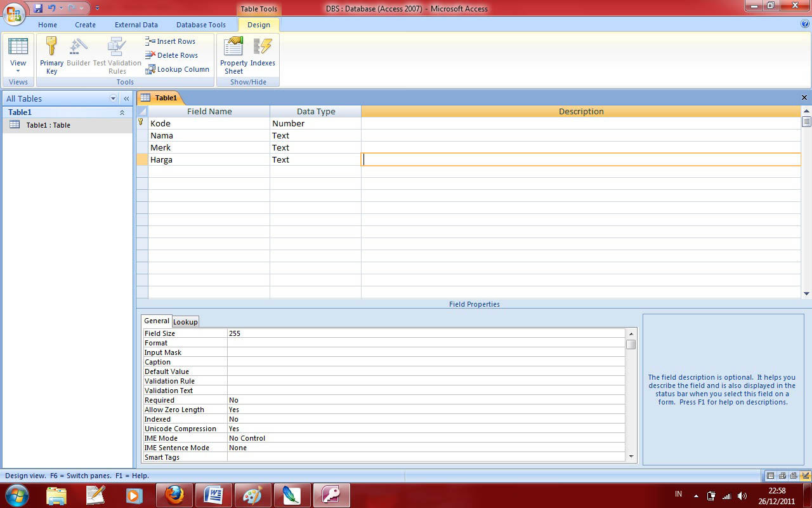Click the volume icon in system tray
This screenshot has height=508, width=812.
click(742, 495)
